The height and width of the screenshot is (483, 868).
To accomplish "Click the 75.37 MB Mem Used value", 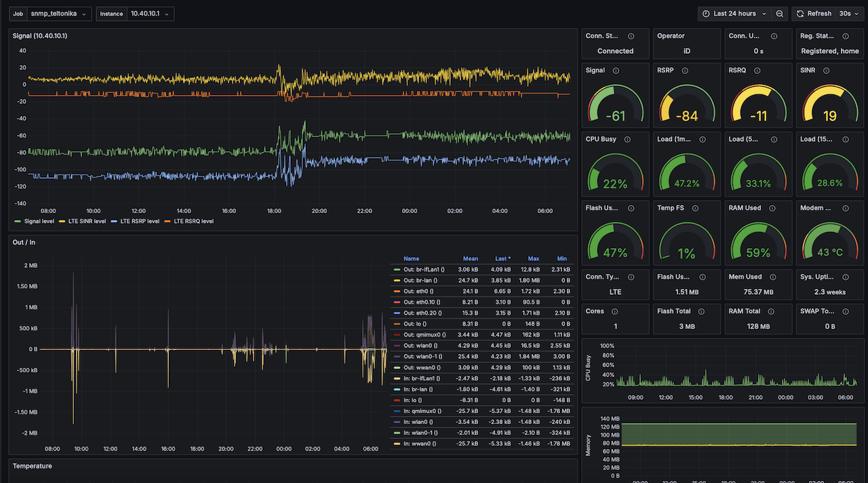I will pos(758,292).
